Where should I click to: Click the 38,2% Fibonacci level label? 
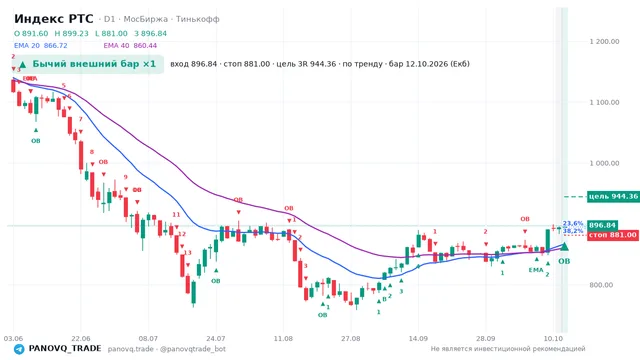pyautogui.click(x=573, y=231)
